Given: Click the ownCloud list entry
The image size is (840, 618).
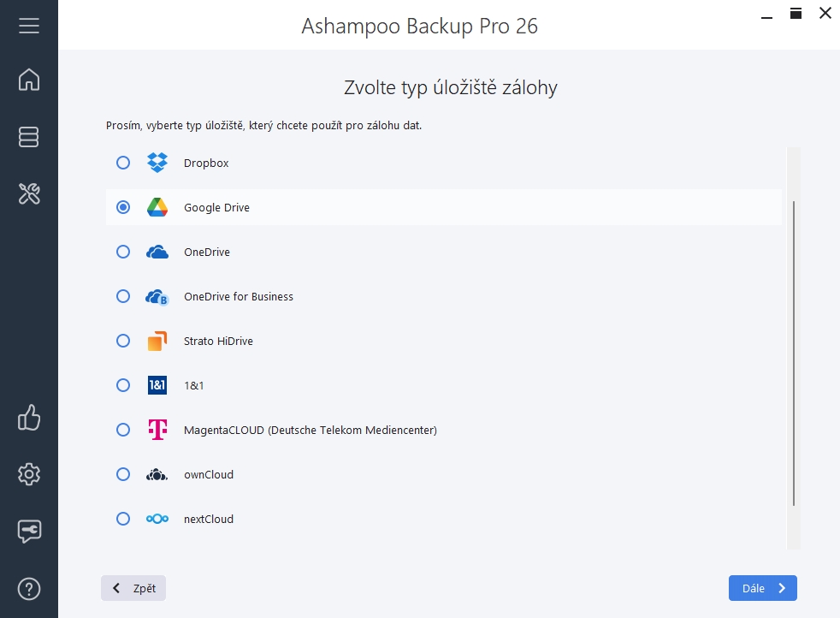Looking at the screenshot, I should click(208, 474).
